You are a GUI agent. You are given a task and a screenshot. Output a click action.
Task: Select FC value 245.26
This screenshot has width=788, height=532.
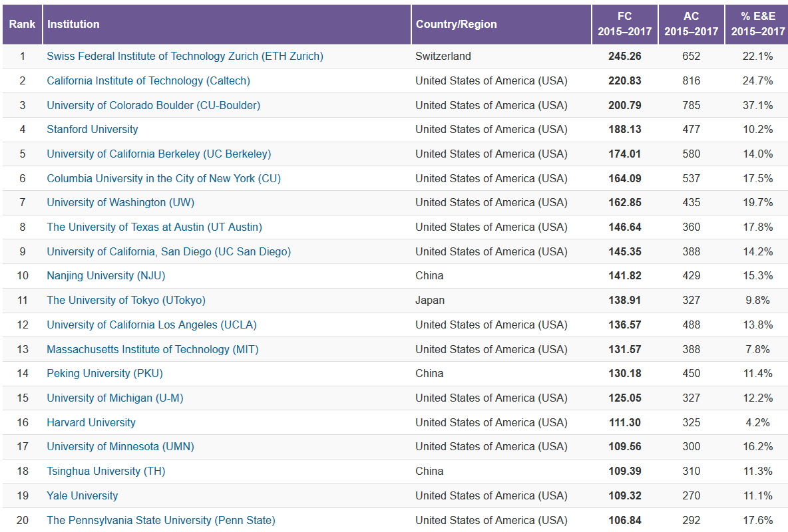point(625,57)
